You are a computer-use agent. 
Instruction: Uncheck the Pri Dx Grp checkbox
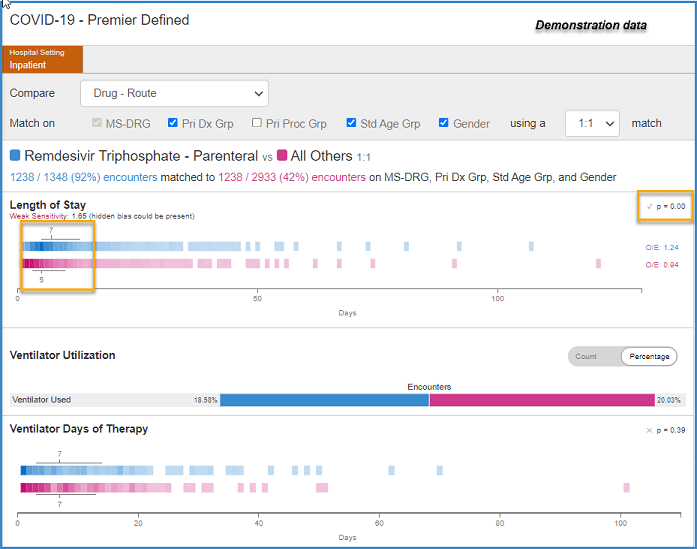(x=173, y=123)
